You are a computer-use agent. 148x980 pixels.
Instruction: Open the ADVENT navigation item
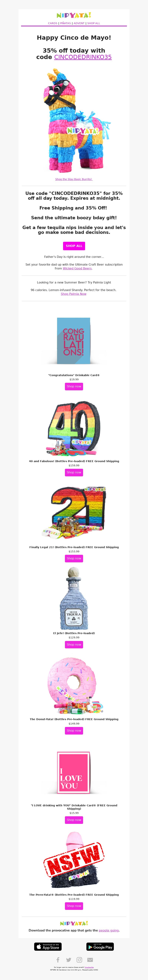click(x=79, y=23)
